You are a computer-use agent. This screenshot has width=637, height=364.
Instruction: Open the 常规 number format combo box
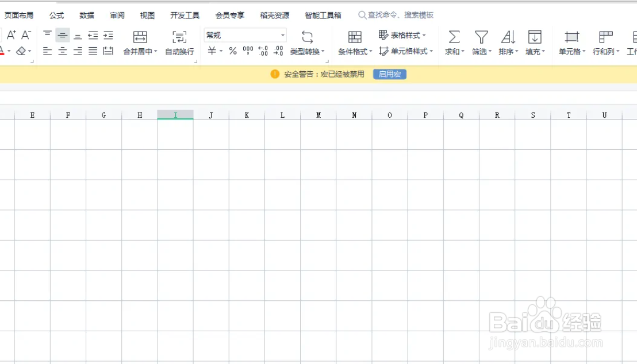coord(245,35)
